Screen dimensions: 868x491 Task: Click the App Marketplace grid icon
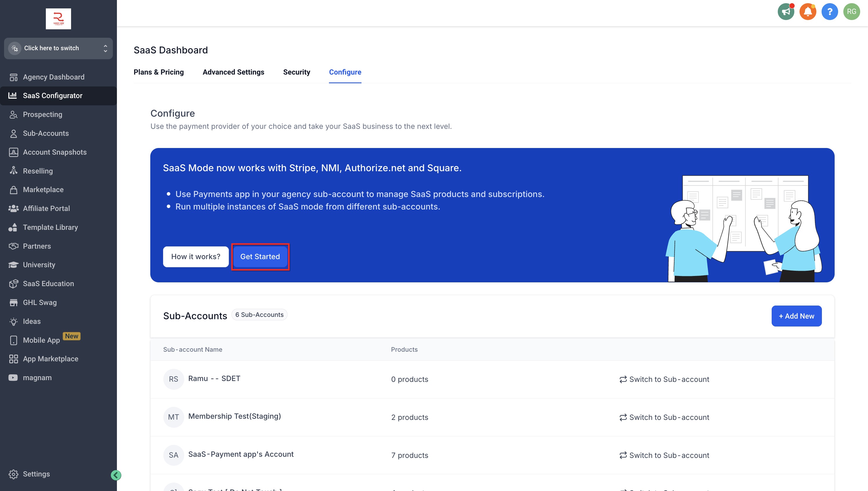(x=13, y=359)
